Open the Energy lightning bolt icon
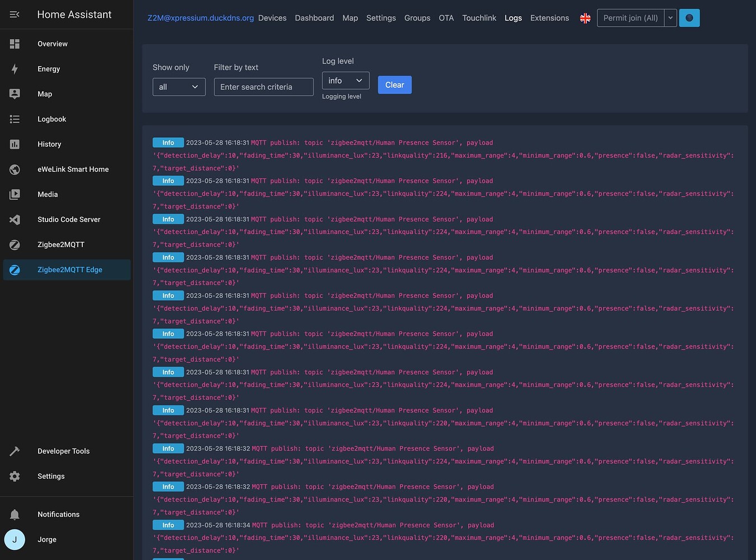This screenshot has height=560, width=756. click(x=15, y=69)
